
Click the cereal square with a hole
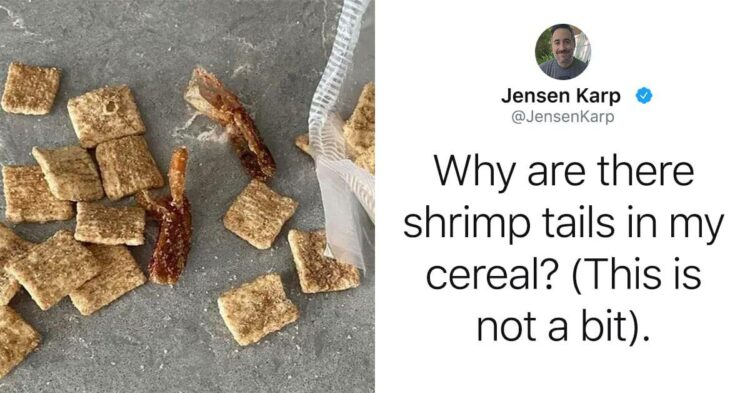click(x=106, y=115)
